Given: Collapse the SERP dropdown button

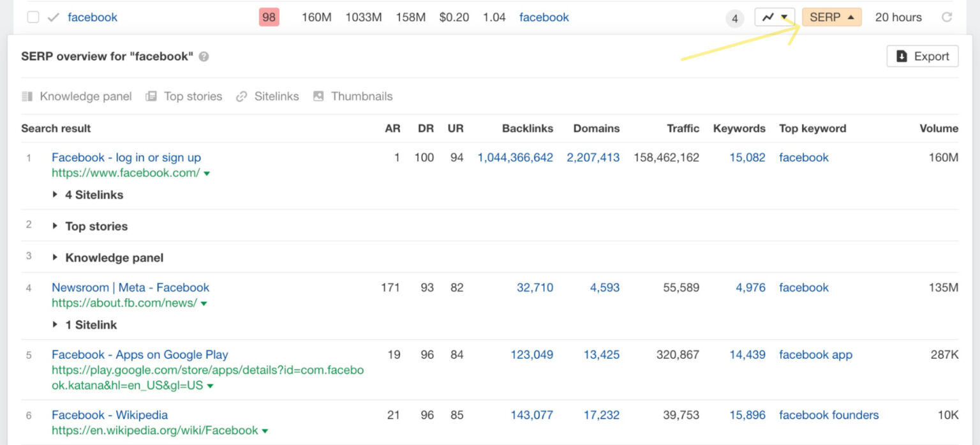Looking at the screenshot, I should tap(831, 17).
